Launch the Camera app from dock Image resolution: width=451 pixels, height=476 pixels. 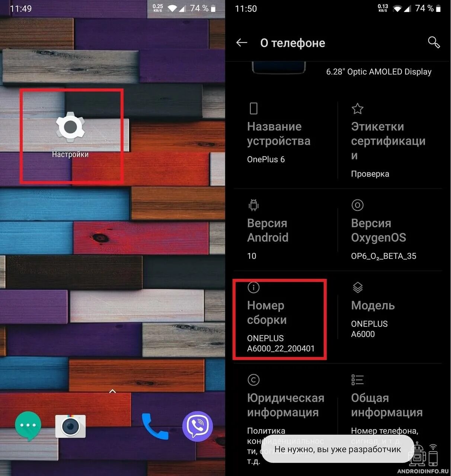(70, 426)
